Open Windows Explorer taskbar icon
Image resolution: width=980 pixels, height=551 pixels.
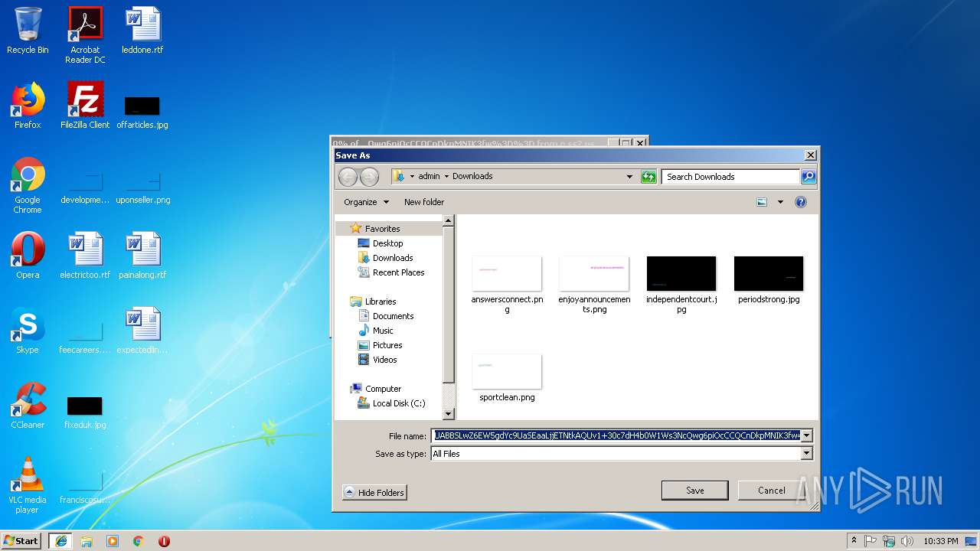87,541
